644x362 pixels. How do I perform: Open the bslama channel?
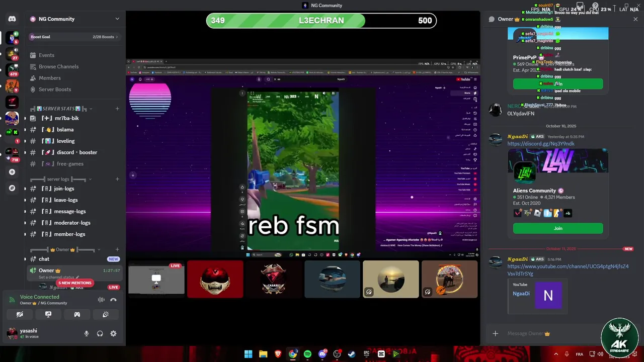[x=74, y=130]
